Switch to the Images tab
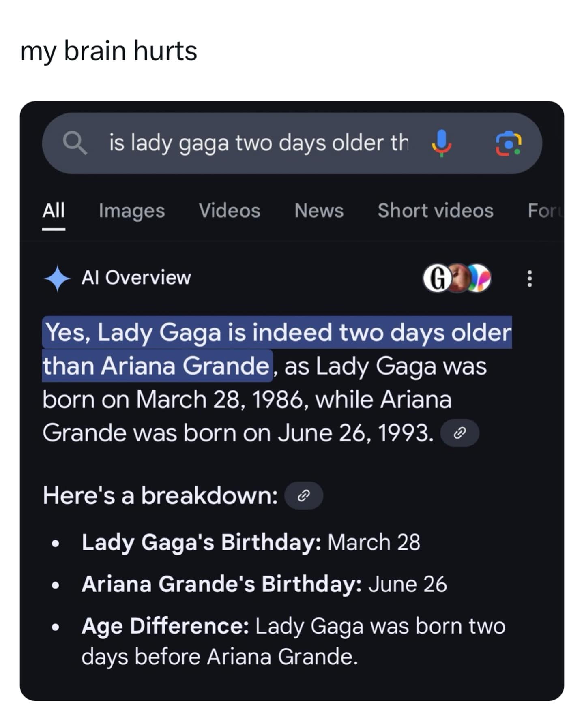Screen dimensions: 584x728 coord(132,211)
